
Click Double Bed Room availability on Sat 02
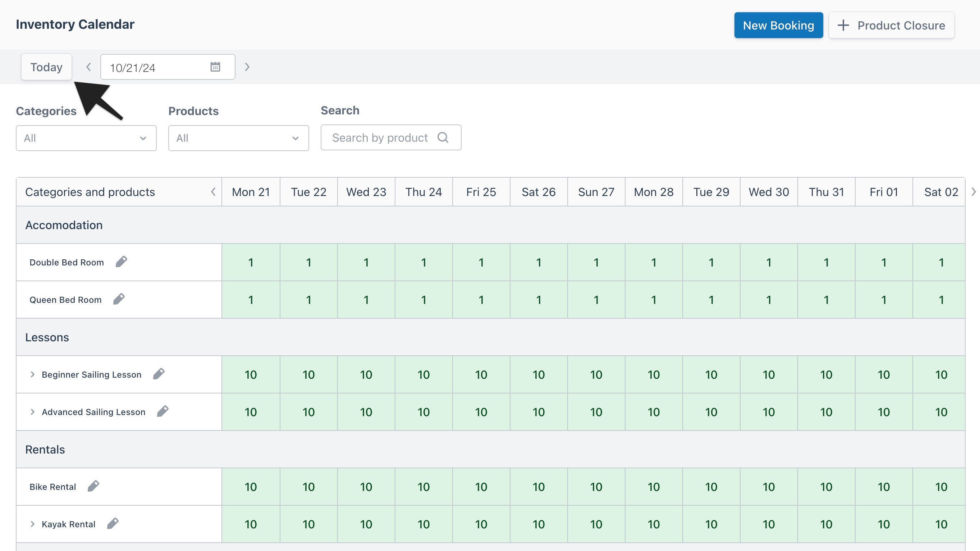939,262
